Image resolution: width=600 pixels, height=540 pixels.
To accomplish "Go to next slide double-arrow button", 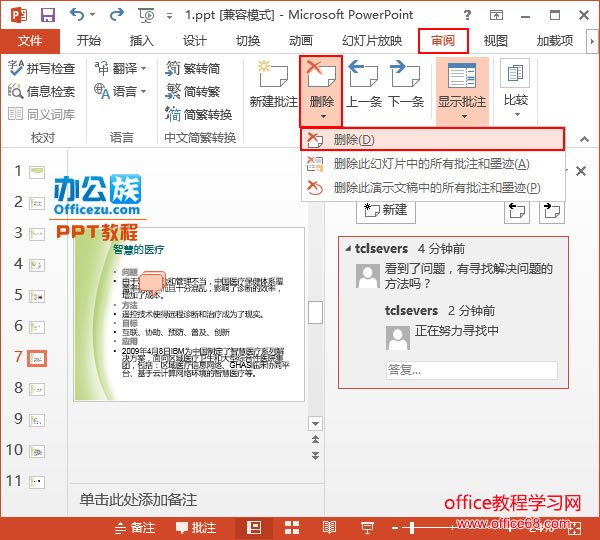I will pyautogui.click(x=315, y=455).
